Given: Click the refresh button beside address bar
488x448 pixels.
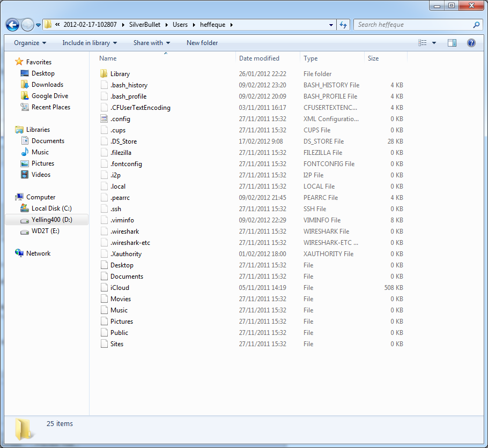Looking at the screenshot, I should (x=343, y=25).
